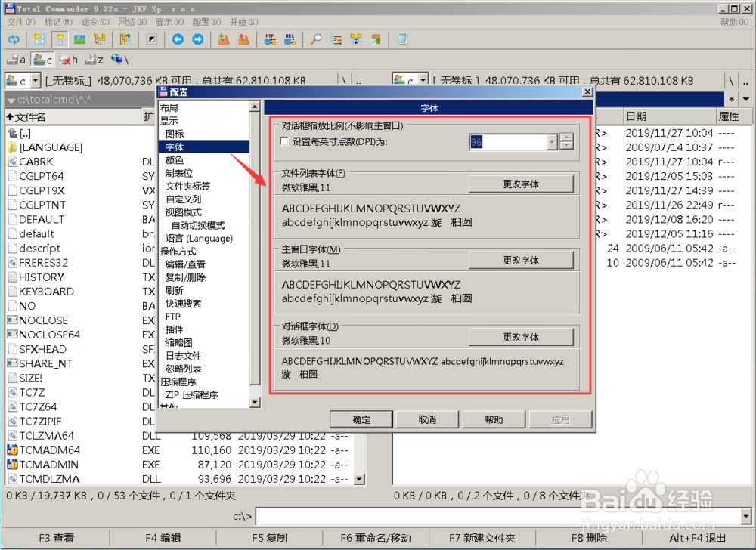The image size is (756, 550).
Task: Open the URL new connection icon
Action: tap(290, 39)
